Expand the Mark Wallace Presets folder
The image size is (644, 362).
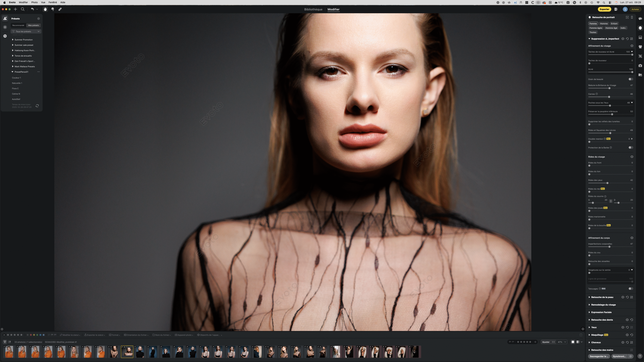point(13,67)
